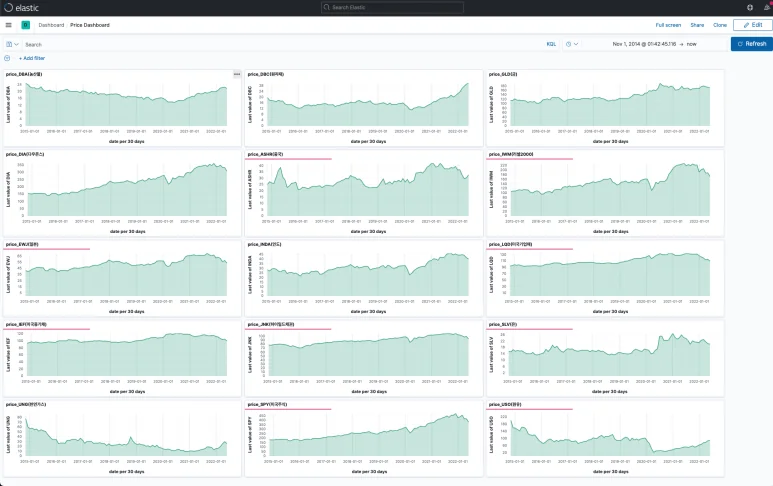The height and width of the screenshot is (486, 773).
Task: Navigate to the Dashboard breadcrumb
Action: tap(51, 24)
